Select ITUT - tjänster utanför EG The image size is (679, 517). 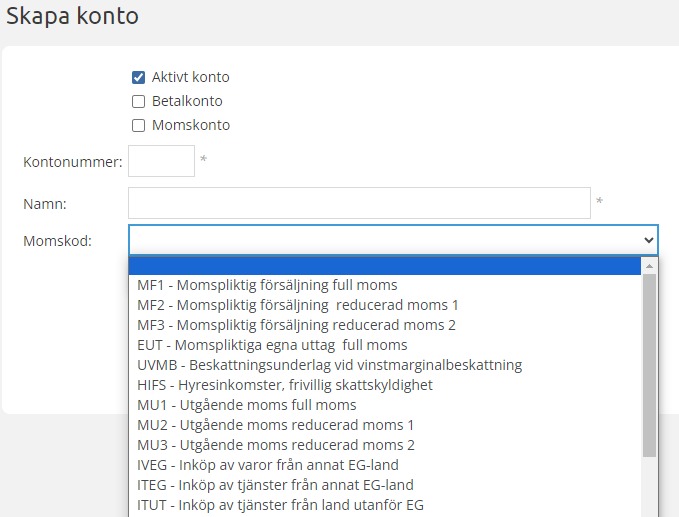tap(280, 505)
